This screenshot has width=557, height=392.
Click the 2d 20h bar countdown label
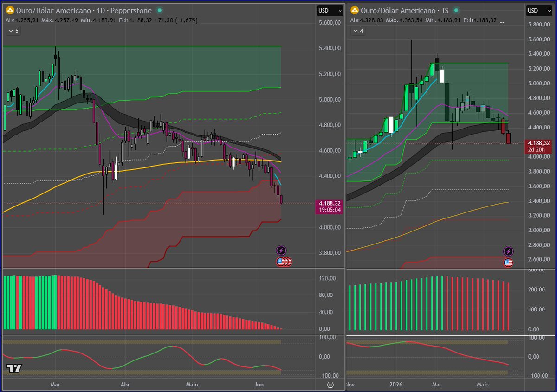pyautogui.click(x=539, y=150)
